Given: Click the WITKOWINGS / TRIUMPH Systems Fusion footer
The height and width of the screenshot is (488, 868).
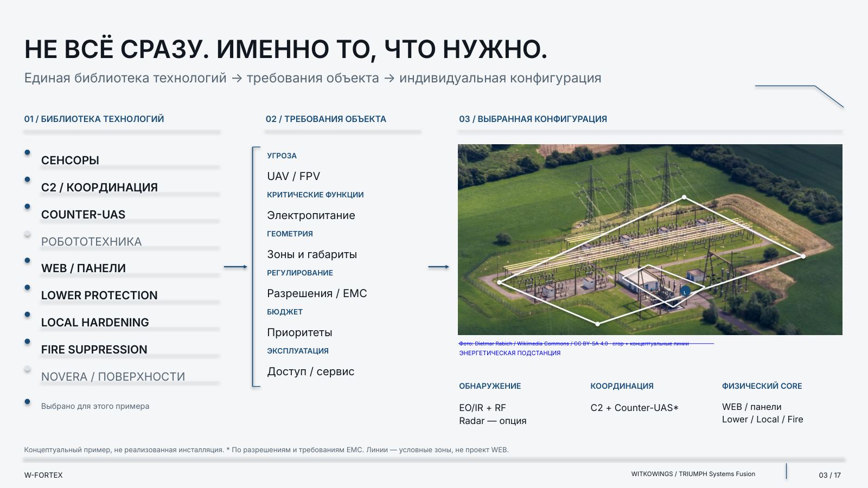Looking at the screenshot, I should [x=693, y=474].
